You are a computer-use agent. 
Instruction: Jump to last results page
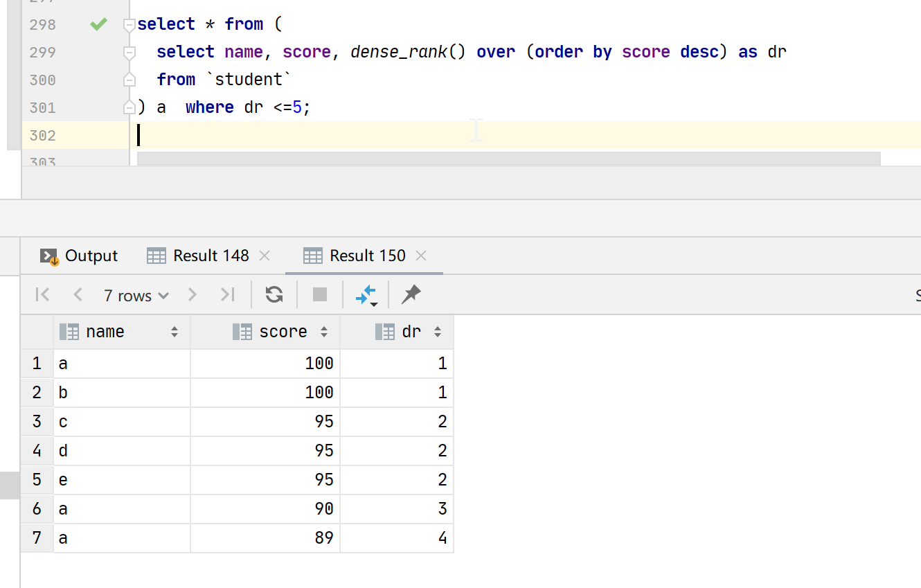point(227,295)
